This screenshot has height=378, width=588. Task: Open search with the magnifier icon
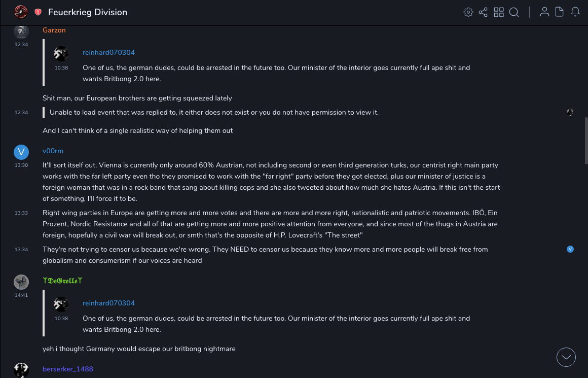coord(514,12)
